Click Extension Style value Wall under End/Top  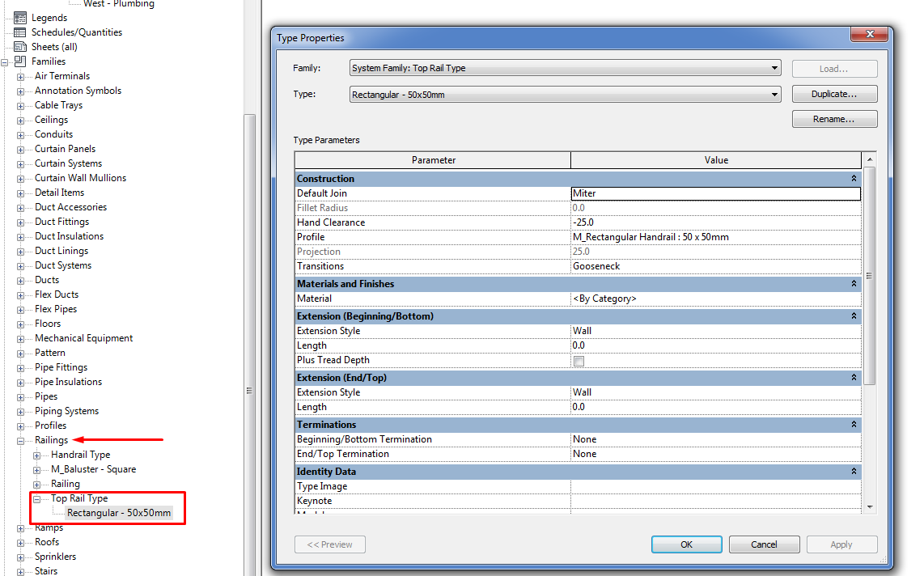[716, 392]
